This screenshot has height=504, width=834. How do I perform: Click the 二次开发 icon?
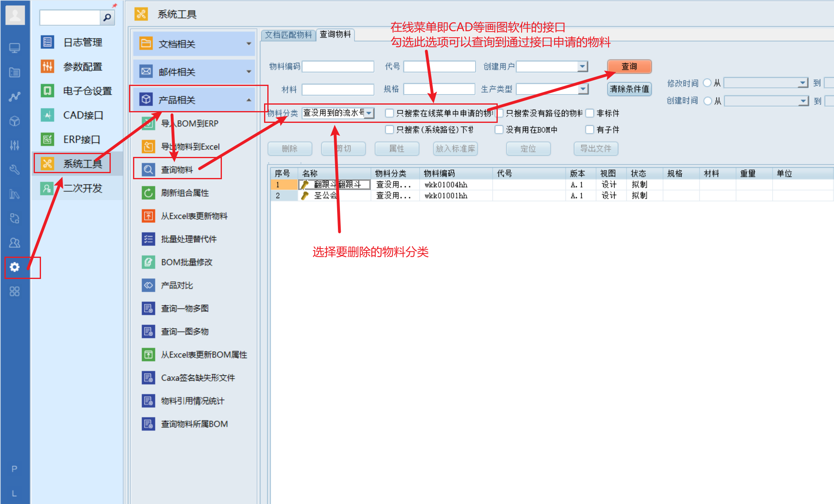click(x=47, y=188)
